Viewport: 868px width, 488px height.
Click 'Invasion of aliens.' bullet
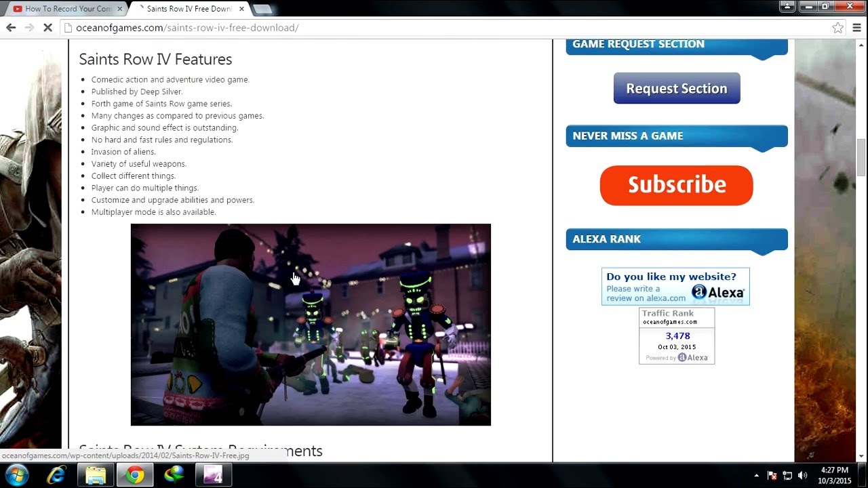(123, 152)
